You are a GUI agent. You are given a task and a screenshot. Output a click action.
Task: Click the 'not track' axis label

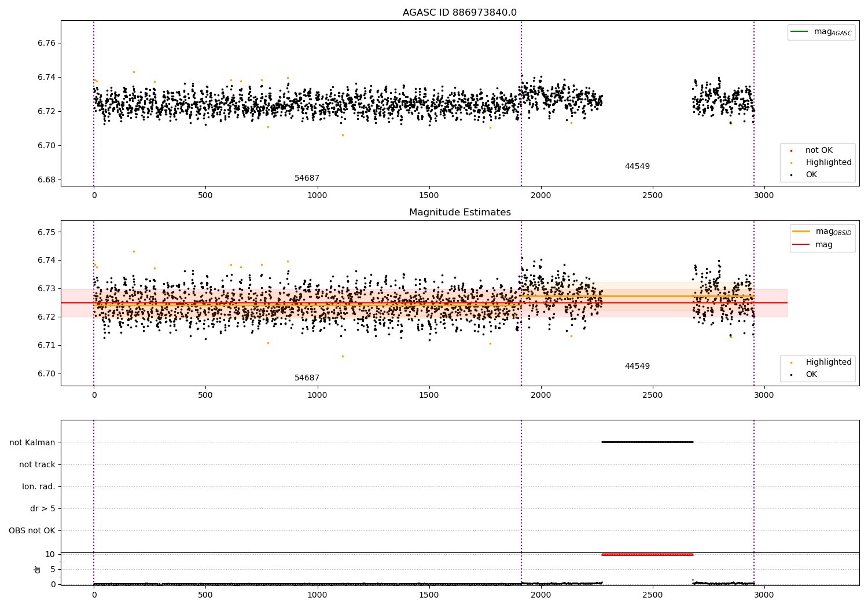[37, 464]
